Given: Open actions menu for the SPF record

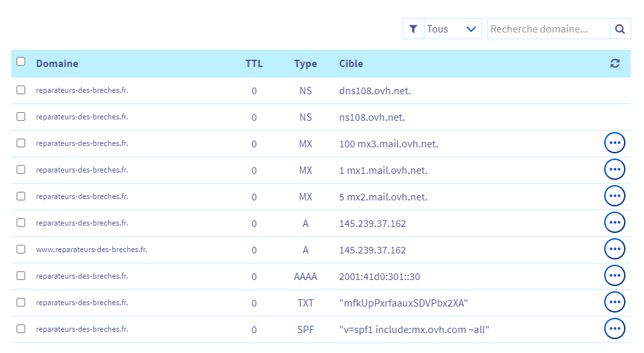Looking at the screenshot, I should 615,328.
